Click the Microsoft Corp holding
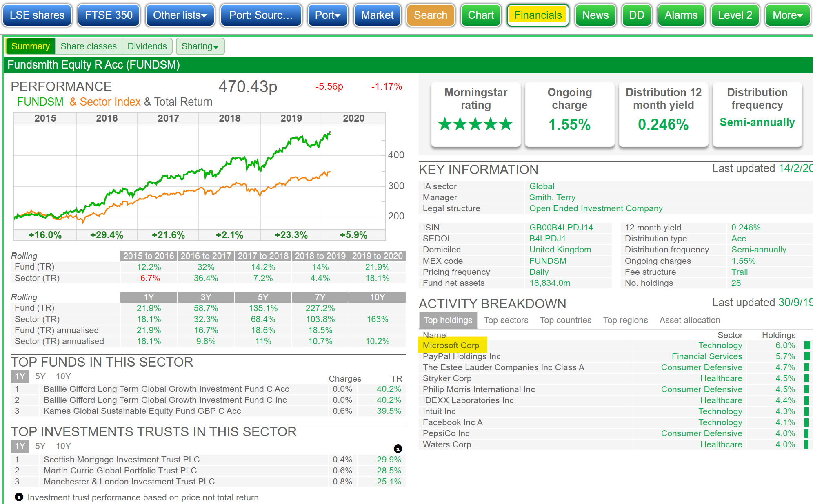Screen dimensions: 813x504 click(x=451, y=345)
